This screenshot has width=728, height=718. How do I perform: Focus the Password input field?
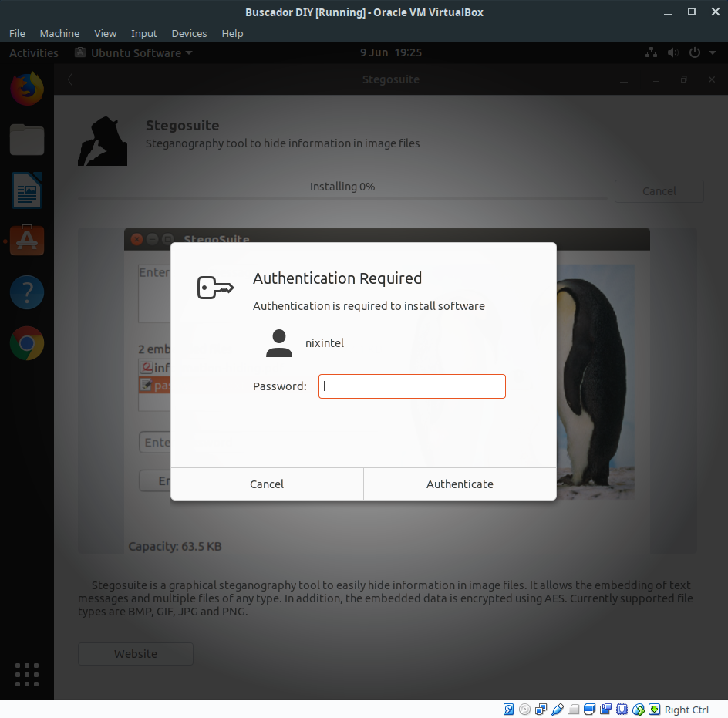412,386
